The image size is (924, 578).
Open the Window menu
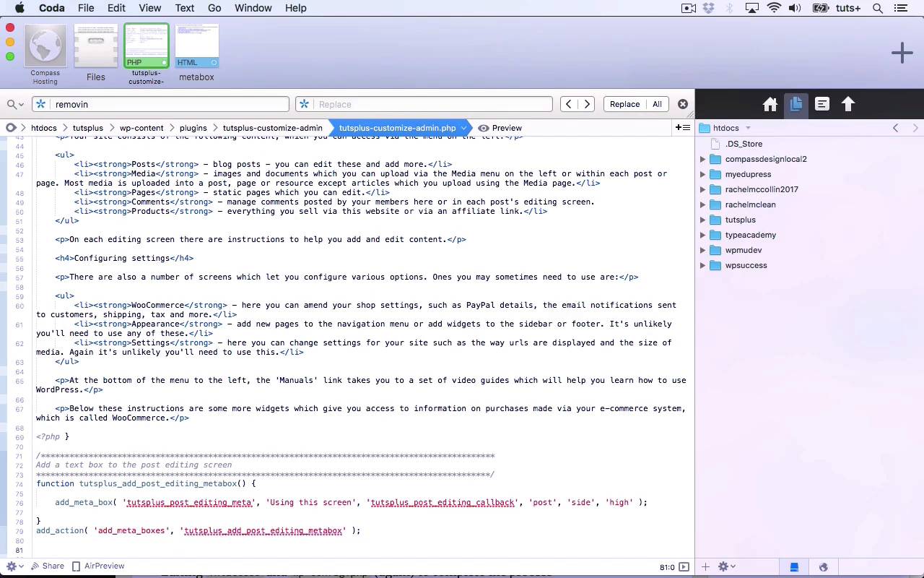click(253, 8)
